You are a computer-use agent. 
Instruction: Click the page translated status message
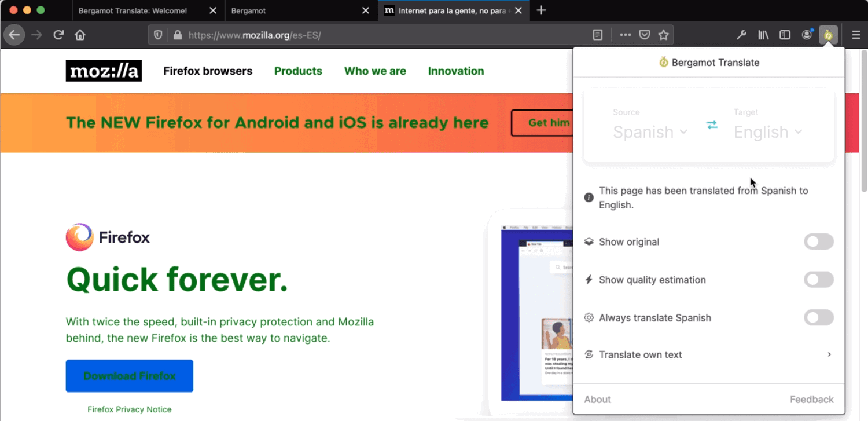coord(704,197)
